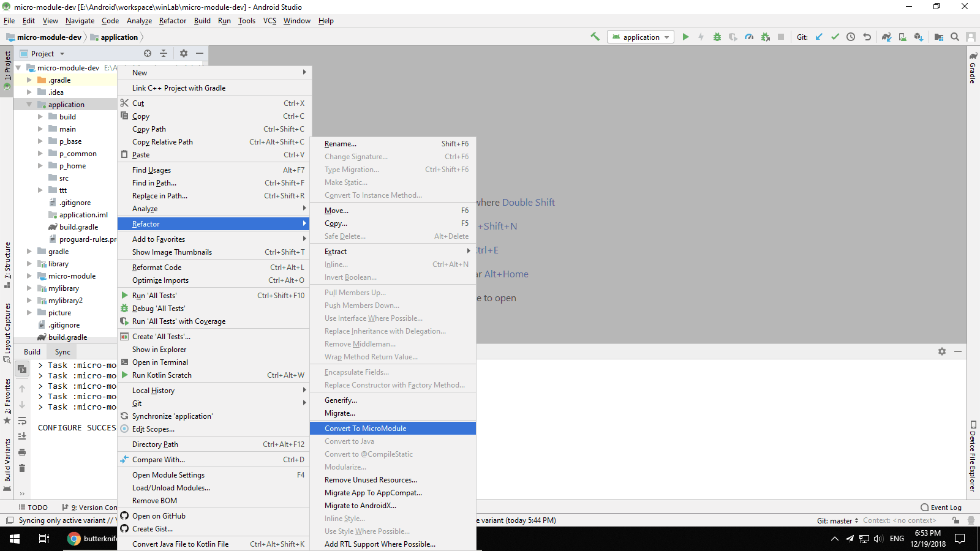Commit changes with the green checkmark icon
The width and height of the screenshot is (980, 551).
(835, 37)
